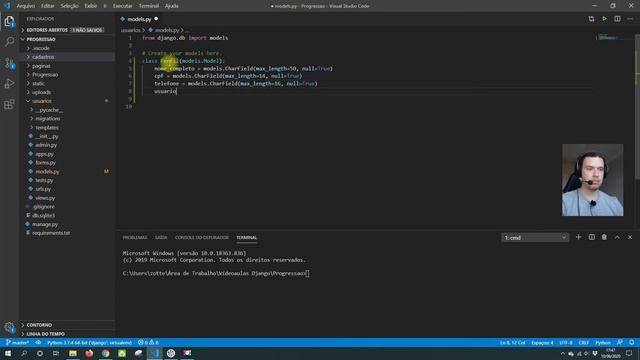The height and width of the screenshot is (360, 640).
Task: Split the editor to the right
Action: tap(617, 19)
